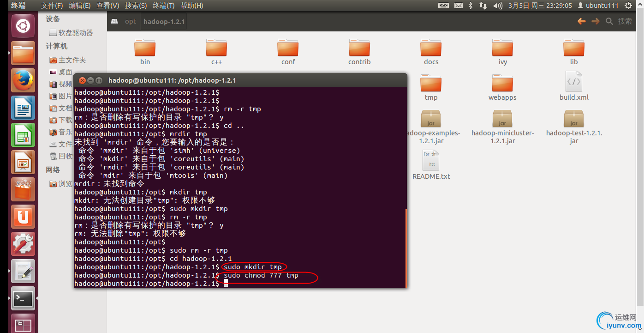This screenshot has width=644, height=333.
Task: Launch Firefox from the launcher
Action: click(x=23, y=80)
